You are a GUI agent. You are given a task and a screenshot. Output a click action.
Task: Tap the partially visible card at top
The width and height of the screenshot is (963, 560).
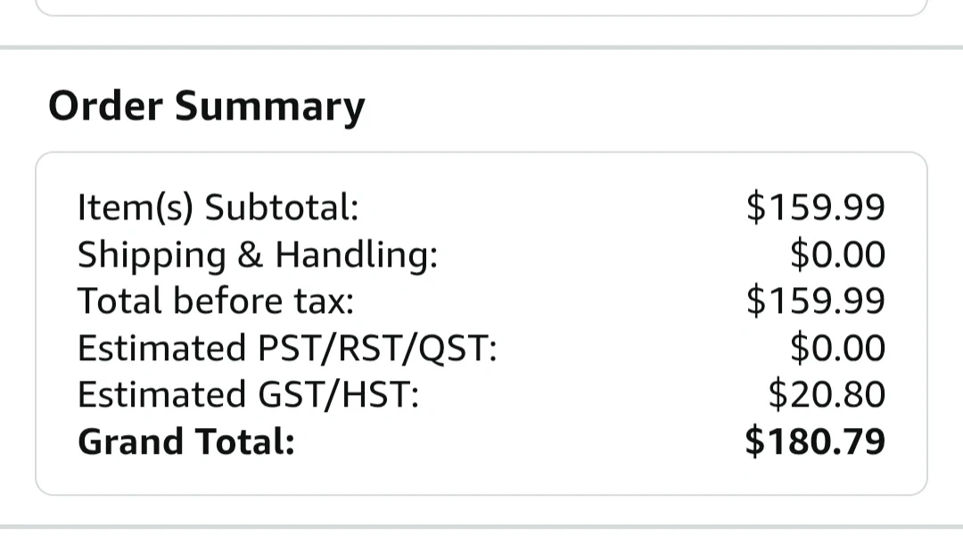pos(481,7)
